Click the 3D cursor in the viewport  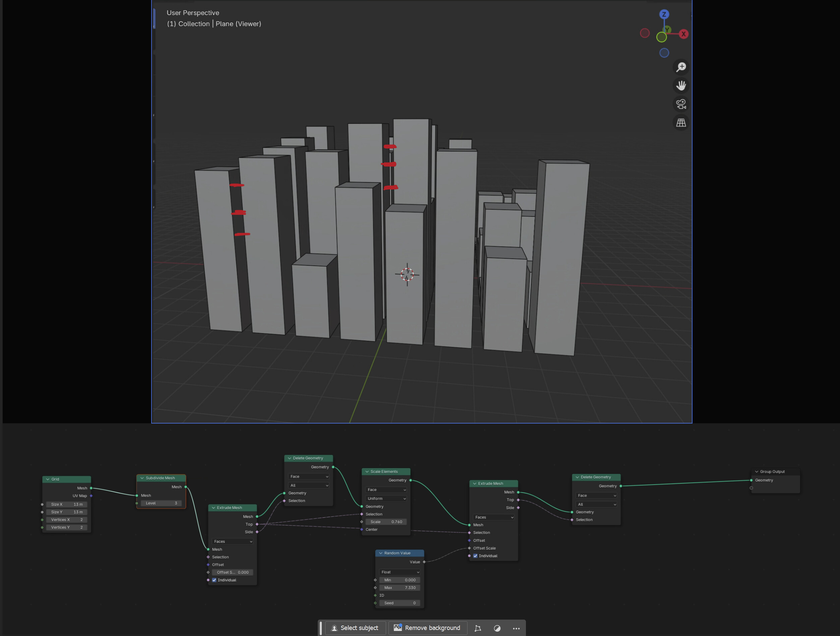407,274
